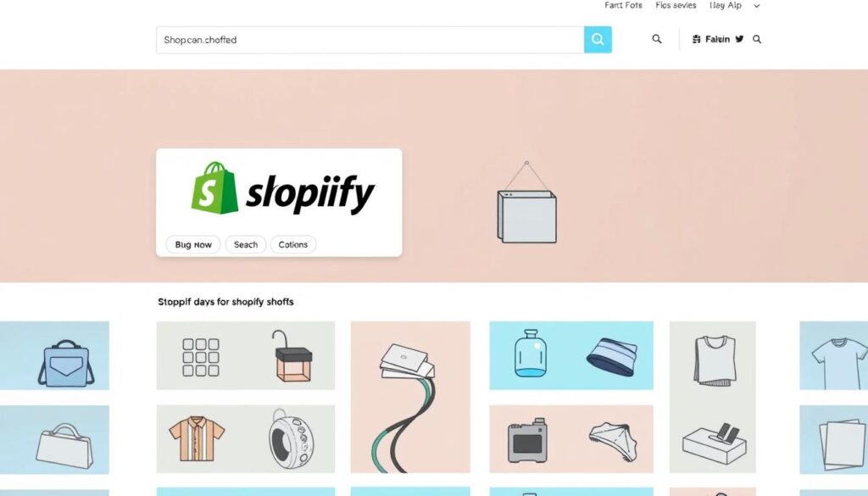The image size is (868, 496).
Task: Choose the striped shirt product icon
Action: pyautogui.click(x=197, y=439)
